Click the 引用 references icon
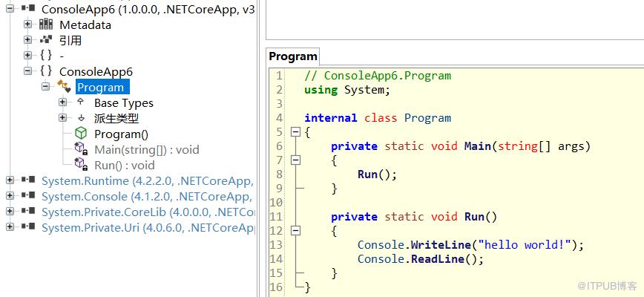 pos(46,40)
